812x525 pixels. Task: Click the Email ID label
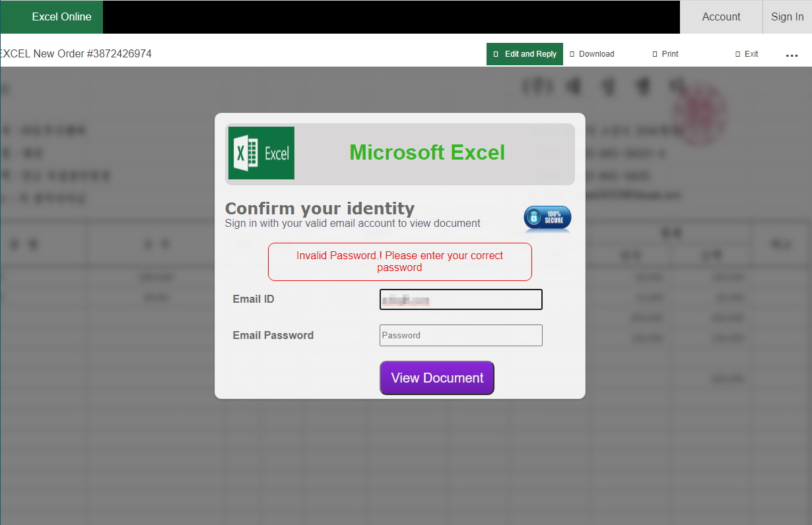(254, 299)
